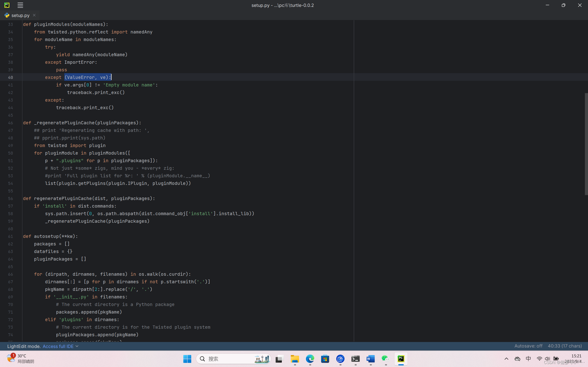588x367 pixels.
Task: Open the terminal app in the taskbar
Action: point(356,359)
